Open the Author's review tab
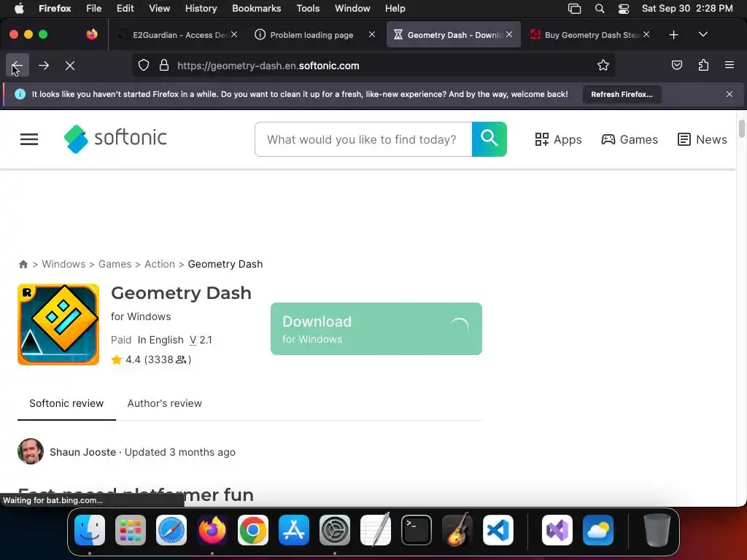Image resolution: width=747 pixels, height=560 pixels. pyautogui.click(x=164, y=403)
